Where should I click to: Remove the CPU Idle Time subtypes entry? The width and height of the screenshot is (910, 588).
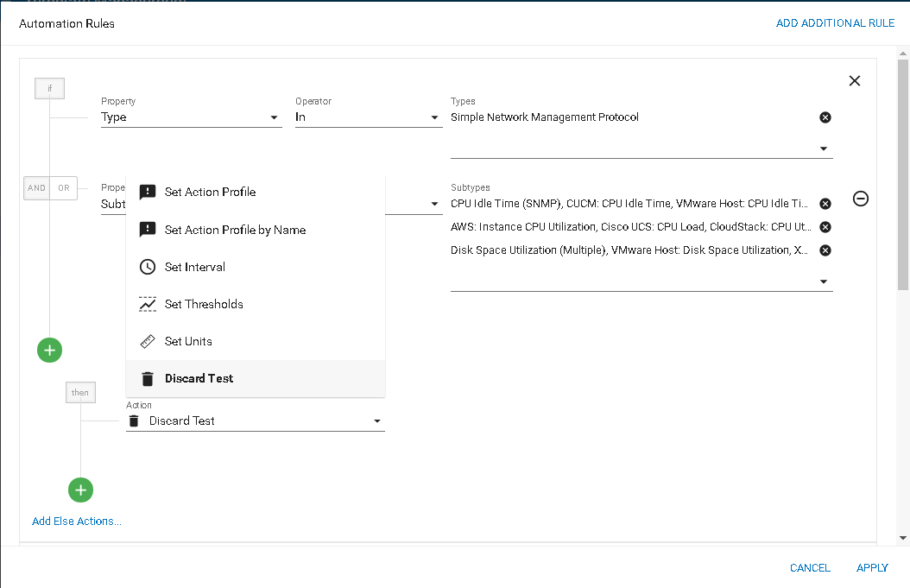(x=825, y=204)
